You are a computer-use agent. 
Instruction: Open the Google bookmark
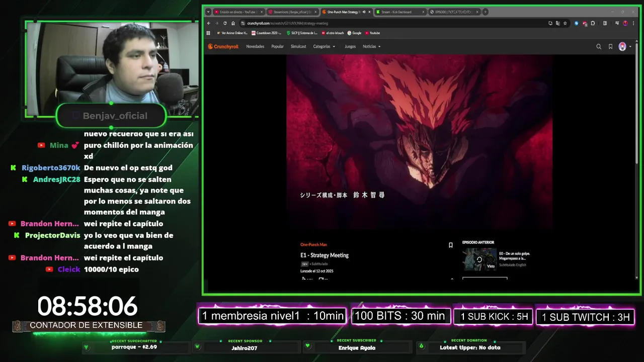click(x=354, y=33)
